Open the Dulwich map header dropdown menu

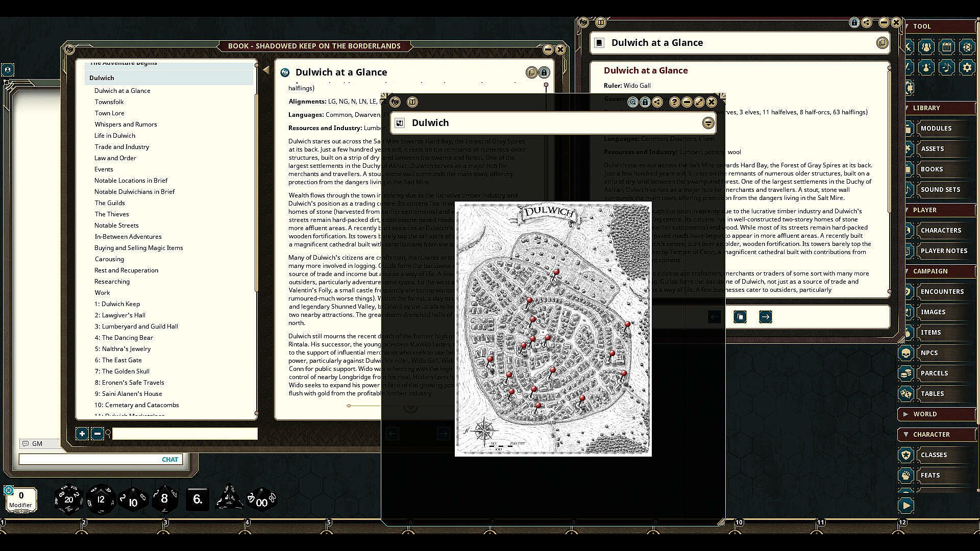pyautogui.click(x=707, y=123)
